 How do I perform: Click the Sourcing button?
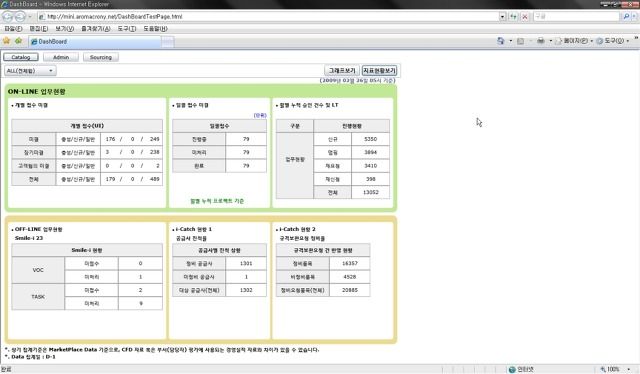(101, 57)
